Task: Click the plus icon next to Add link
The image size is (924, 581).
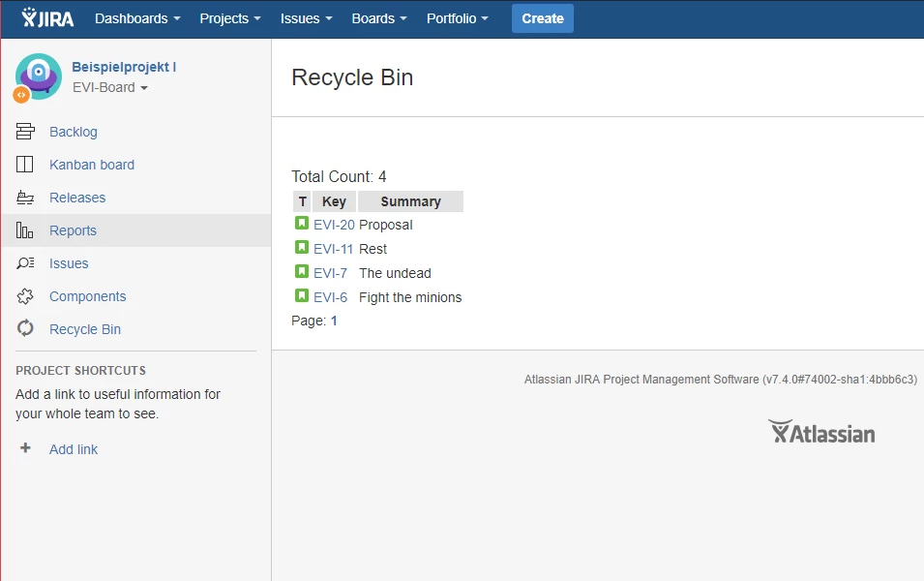Action: [x=23, y=448]
